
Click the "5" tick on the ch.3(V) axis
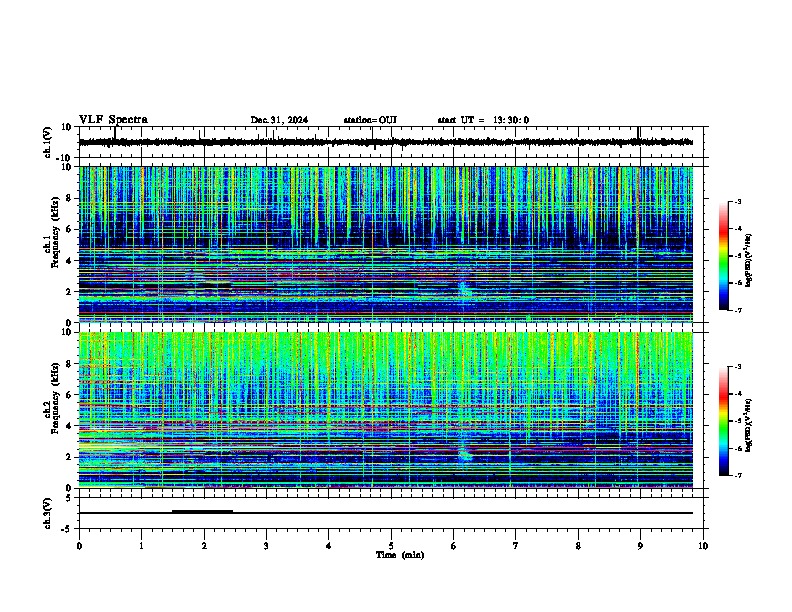click(69, 497)
